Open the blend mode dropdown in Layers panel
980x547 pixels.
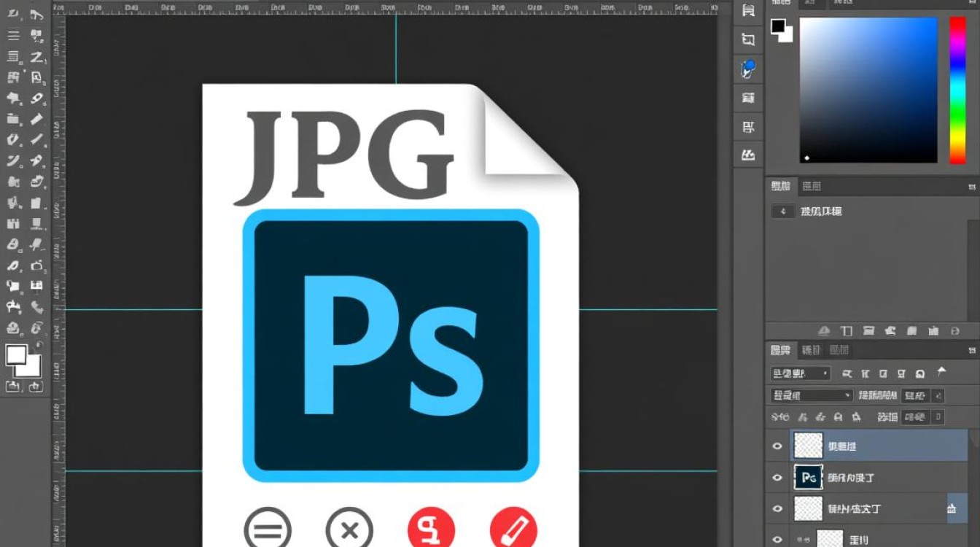[x=811, y=395]
